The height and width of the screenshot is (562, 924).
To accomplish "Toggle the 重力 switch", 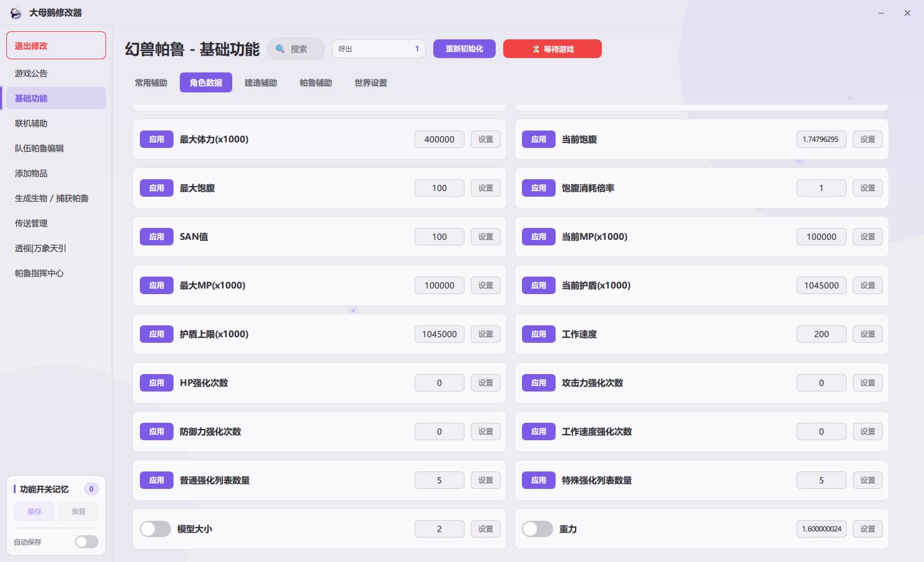I will [x=538, y=529].
